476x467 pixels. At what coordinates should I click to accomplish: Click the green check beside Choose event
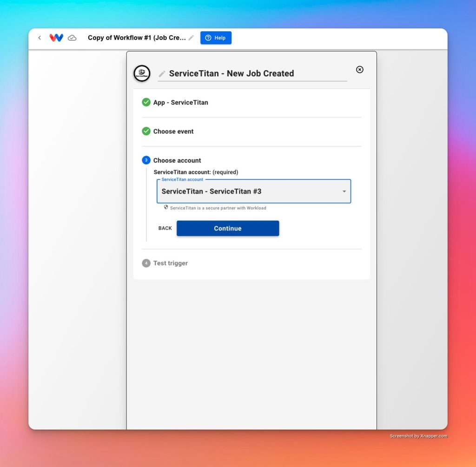click(x=146, y=132)
